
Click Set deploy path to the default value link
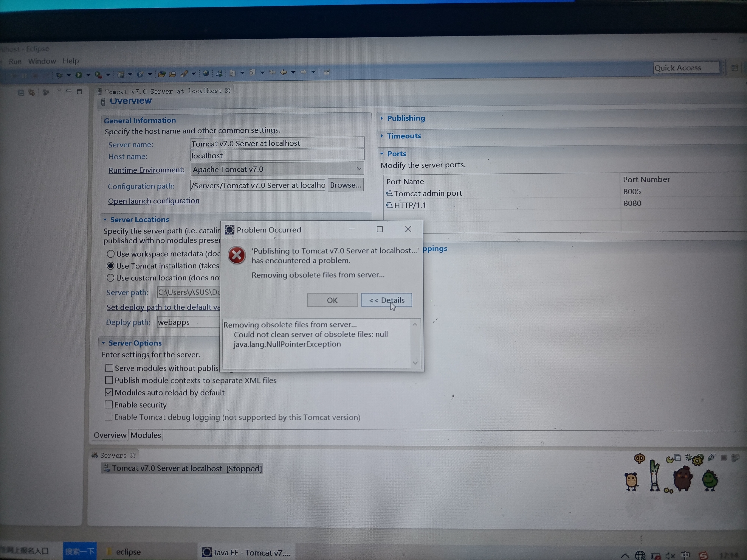(163, 307)
